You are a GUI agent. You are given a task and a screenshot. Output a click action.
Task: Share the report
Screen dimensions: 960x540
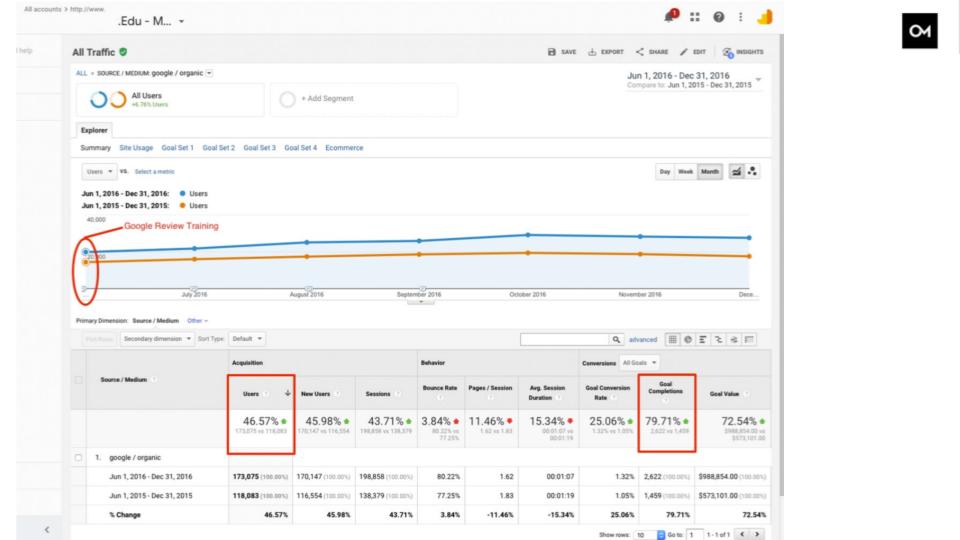tap(651, 52)
